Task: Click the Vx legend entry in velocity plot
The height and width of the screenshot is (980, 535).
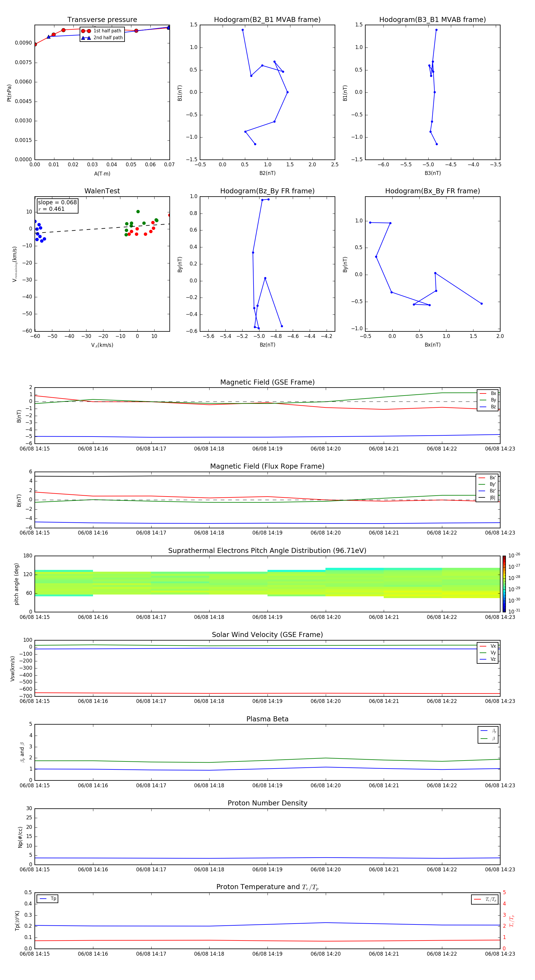Action: (x=488, y=646)
